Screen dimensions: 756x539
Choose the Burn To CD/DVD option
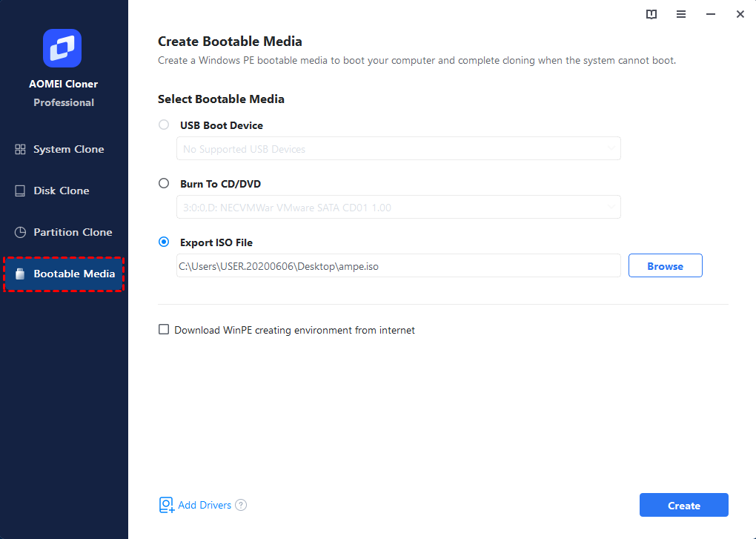tap(164, 184)
